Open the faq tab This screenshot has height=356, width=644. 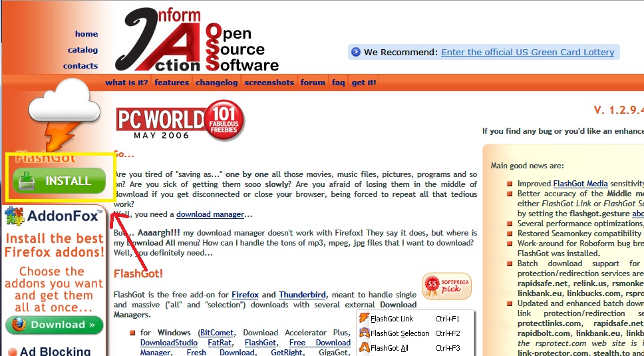(339, 82)
